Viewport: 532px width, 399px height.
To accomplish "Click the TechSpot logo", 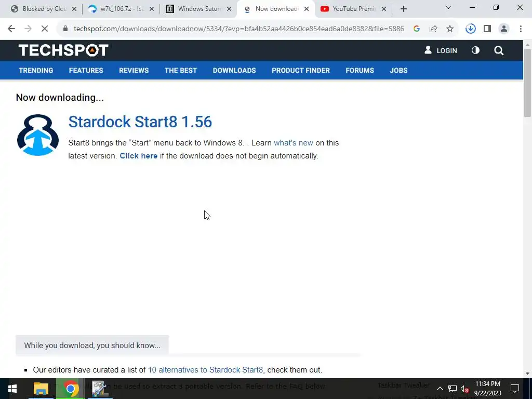I will [63, 50].
